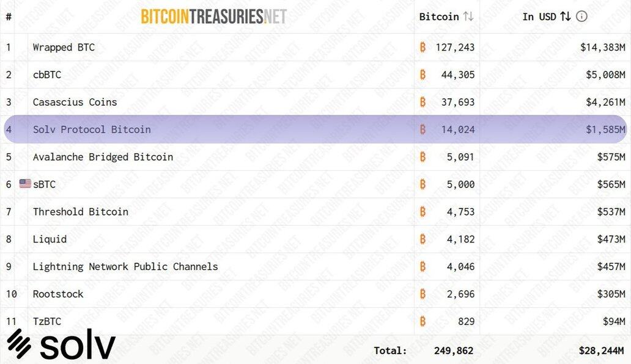
Task: Open the In USD info icon
Action: point(581,16)
